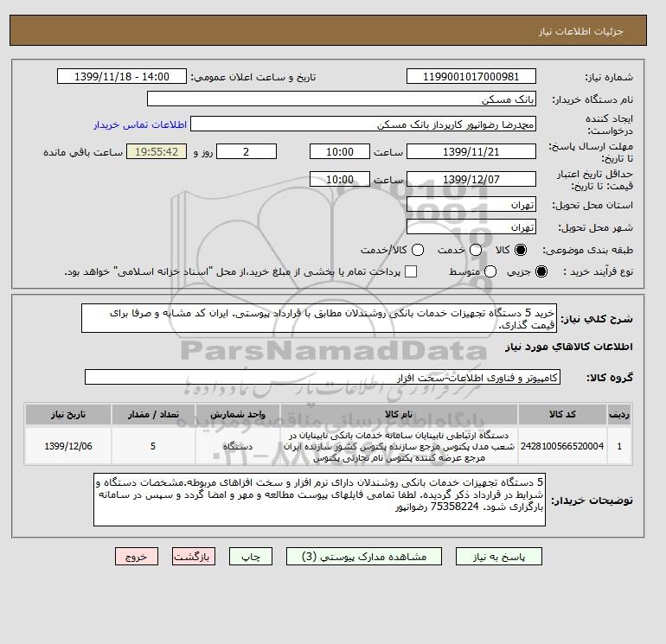Image resolution: width=666 pixels, height=644 pixels.
Task: Click the ردیف column header
Action: point(619,414)
